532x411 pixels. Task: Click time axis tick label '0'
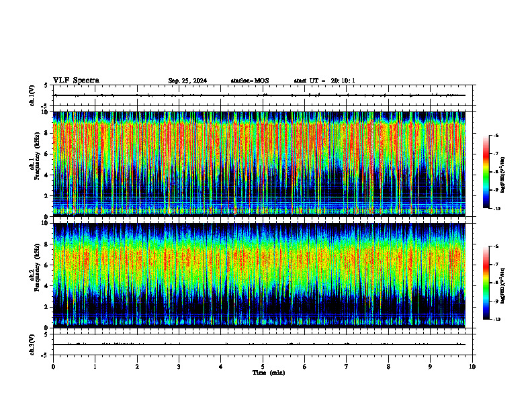coord(53,367)
